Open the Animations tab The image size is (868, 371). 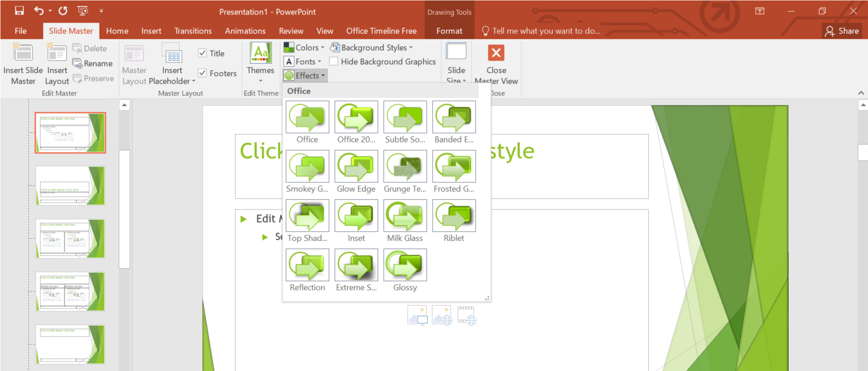click(x=245, y=31)
